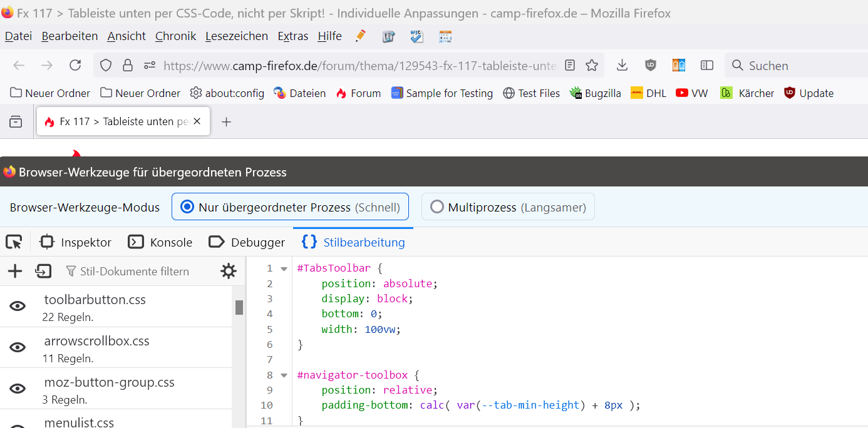Viewport: 868px width, 428px height.
Task: Create a new style sheet with plus icon
Action: click(15, 271)
